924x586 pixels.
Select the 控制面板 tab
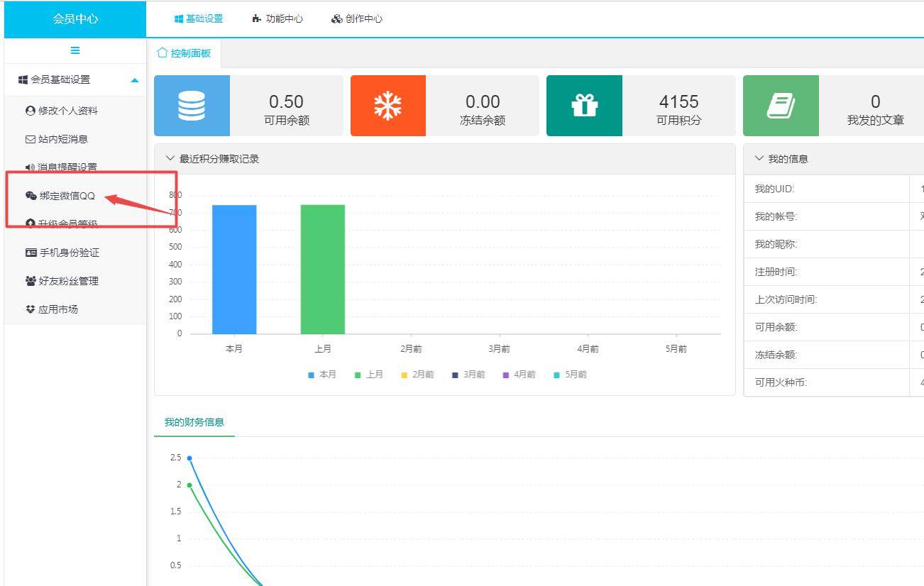coord(185,53)
